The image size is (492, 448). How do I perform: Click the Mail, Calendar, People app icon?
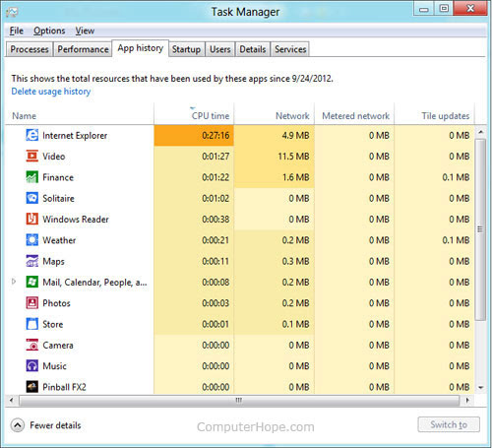click(x=32, y=282)
